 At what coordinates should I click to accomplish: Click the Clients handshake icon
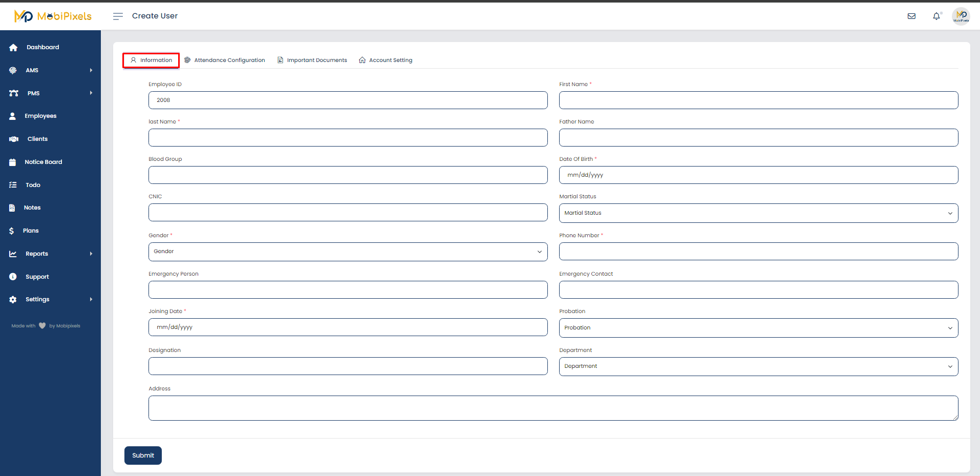pos(14,139)
